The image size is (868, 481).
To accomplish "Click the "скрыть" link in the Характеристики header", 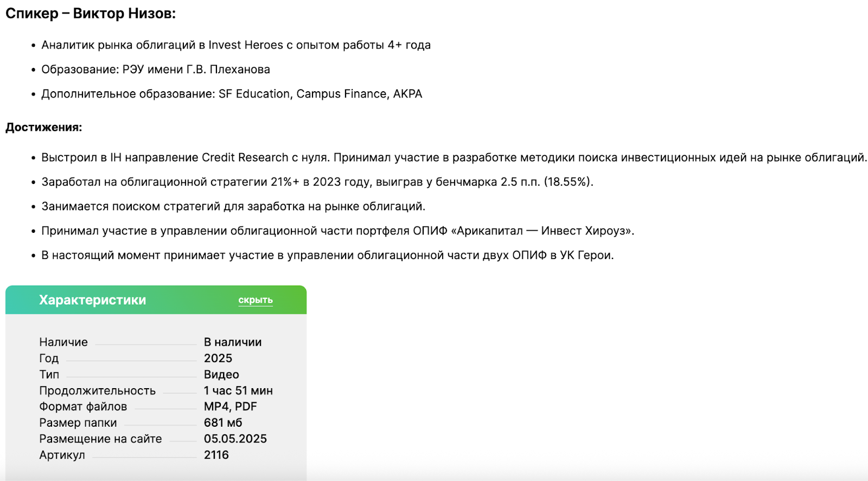I will coord(256,300).
